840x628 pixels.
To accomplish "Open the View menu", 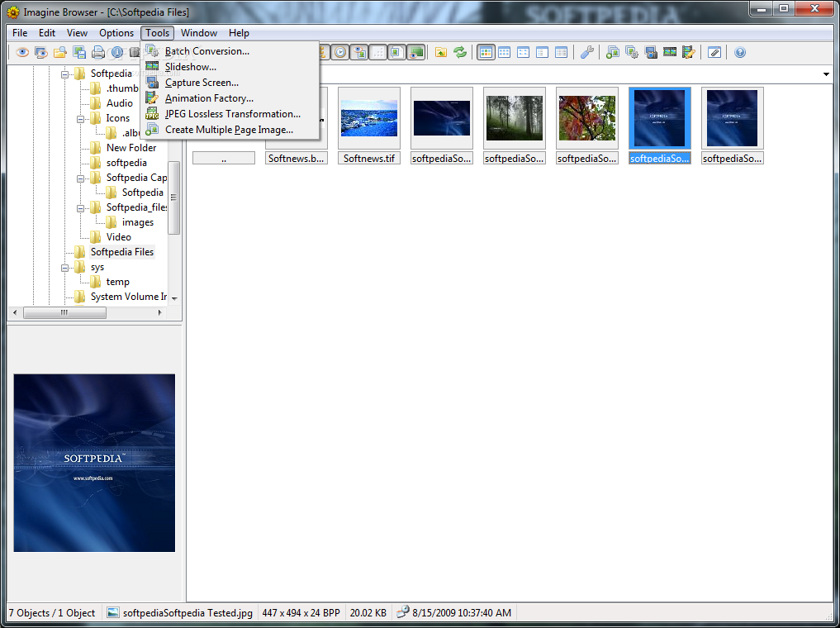I will coord(77,33).
